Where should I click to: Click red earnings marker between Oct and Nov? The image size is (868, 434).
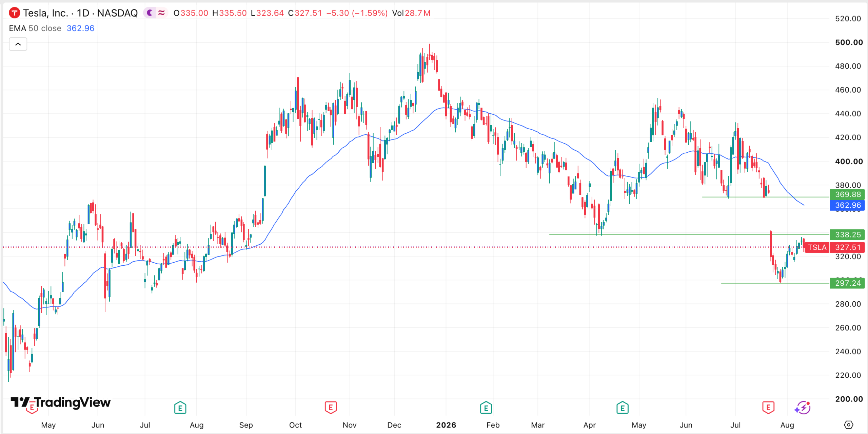(331, 408)
